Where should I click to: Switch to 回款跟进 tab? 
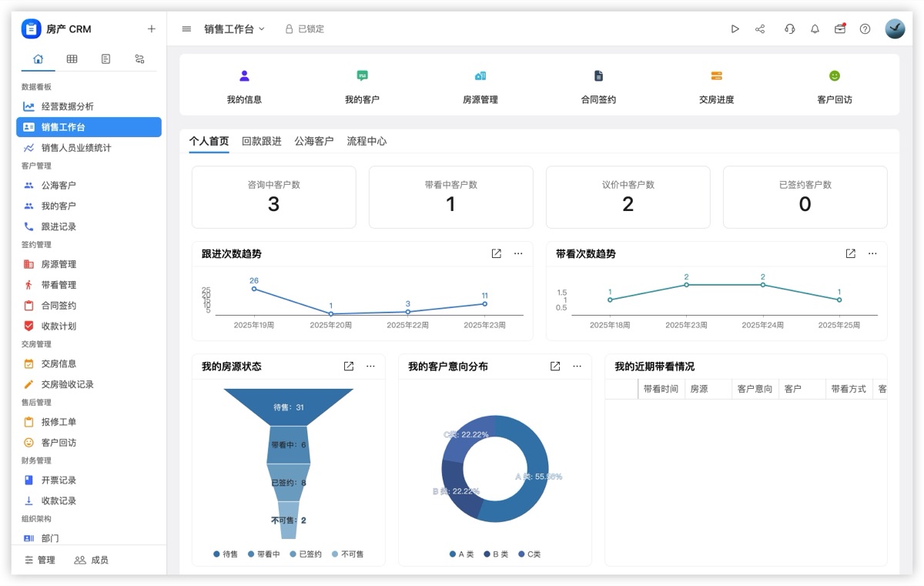point(262,142)
